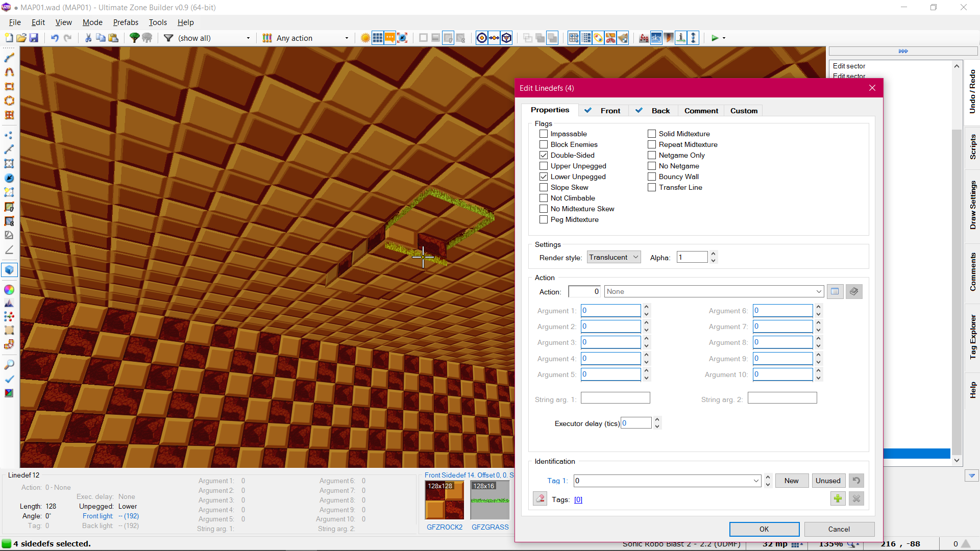Switch to the Back tab
980x551 pixels.
pyautogui.click(x=653, y=111)
